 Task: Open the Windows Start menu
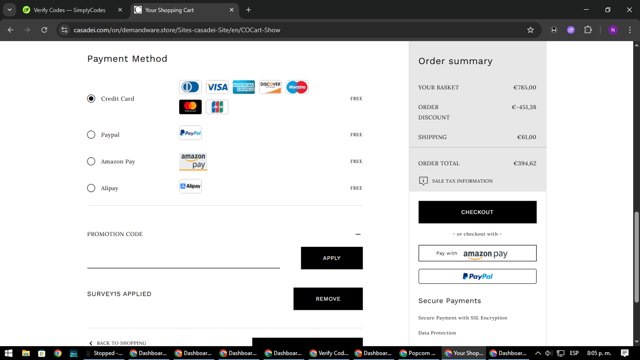(x=9, y=353)
